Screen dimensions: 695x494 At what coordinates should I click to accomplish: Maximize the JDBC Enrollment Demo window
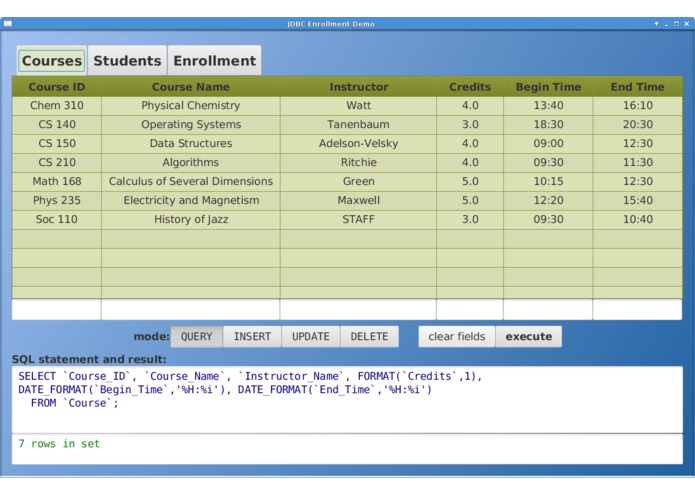coord(676,24)
